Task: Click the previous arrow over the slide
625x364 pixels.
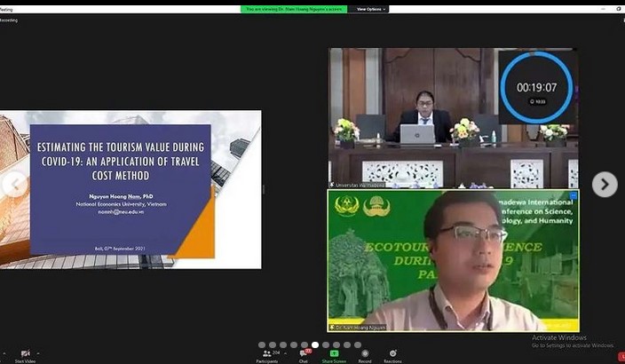Action: click(x=15, y=184)
